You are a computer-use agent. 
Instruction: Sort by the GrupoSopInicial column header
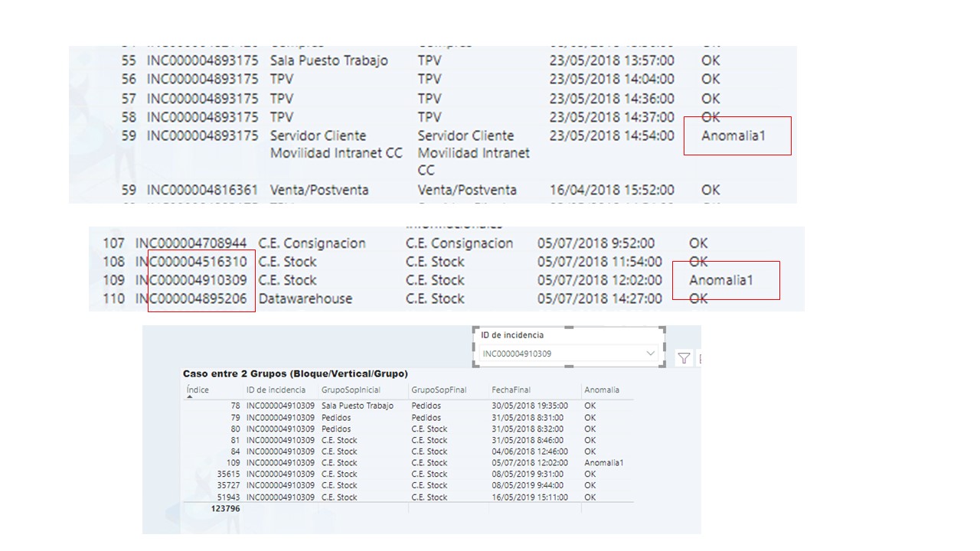click(351, 390)
